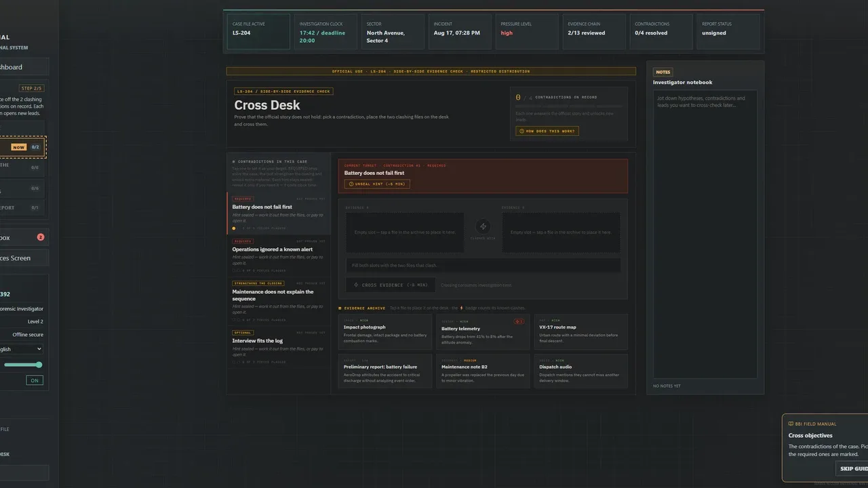
Task: Select 'Maintenance does not explain the sequence'
Action: click(x=279, y=301)
